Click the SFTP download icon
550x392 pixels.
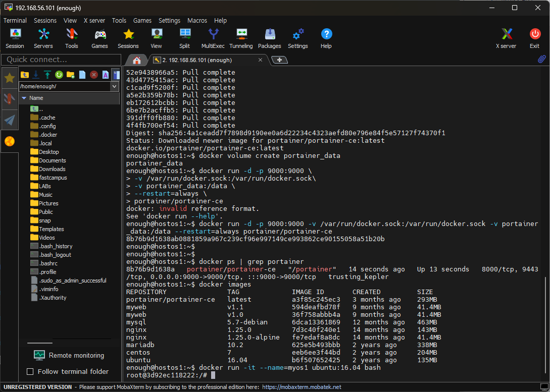pyautogui.click(x=36, y=74)
